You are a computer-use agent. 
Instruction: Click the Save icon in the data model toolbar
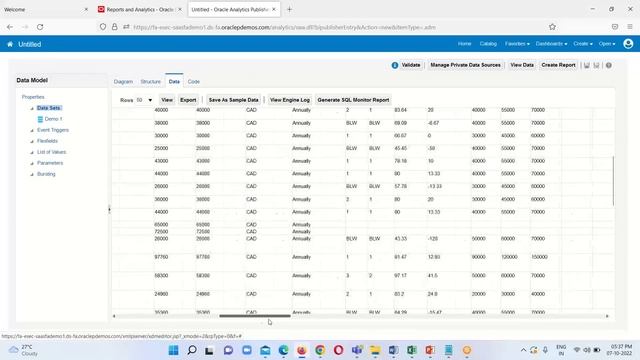click(587, 65)
